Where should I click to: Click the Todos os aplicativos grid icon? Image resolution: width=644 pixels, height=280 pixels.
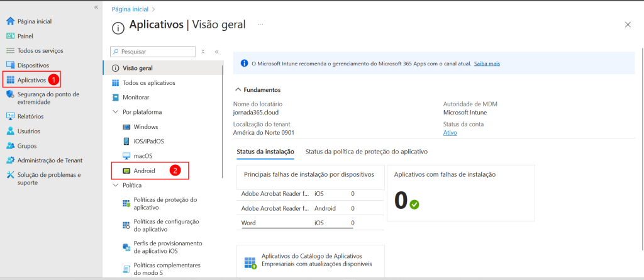[116, 83]
